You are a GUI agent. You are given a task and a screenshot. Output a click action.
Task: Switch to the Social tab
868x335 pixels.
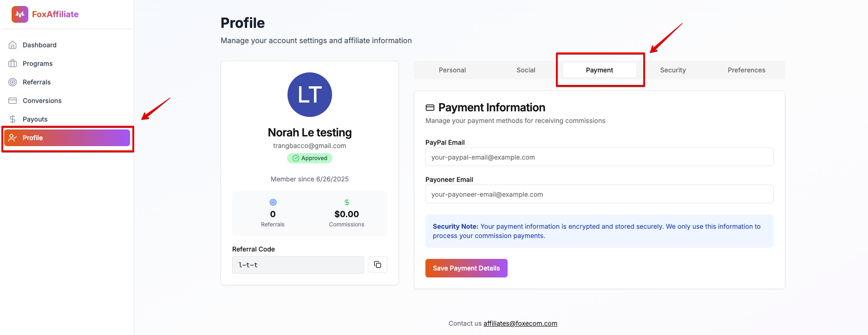point(526,70)
